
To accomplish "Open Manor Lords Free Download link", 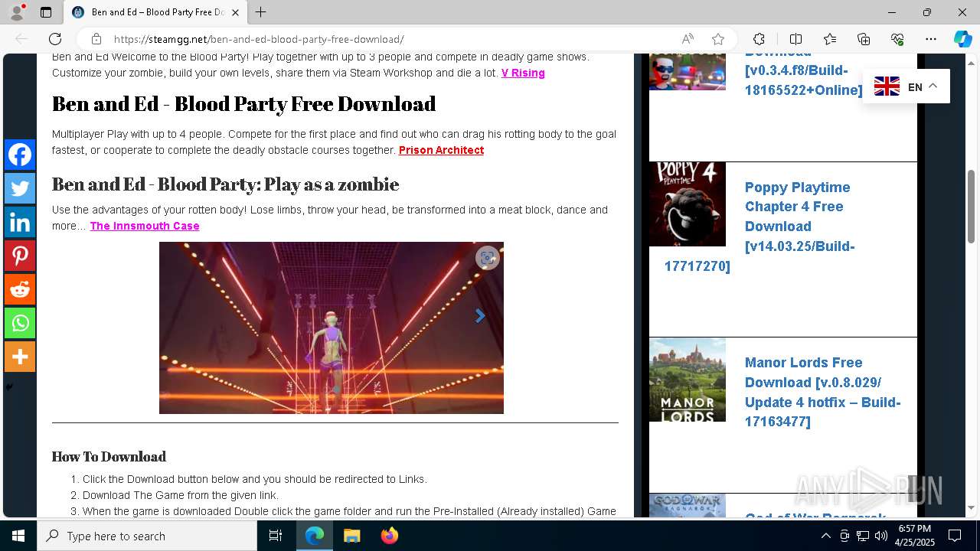I will [x=822, y=392].
